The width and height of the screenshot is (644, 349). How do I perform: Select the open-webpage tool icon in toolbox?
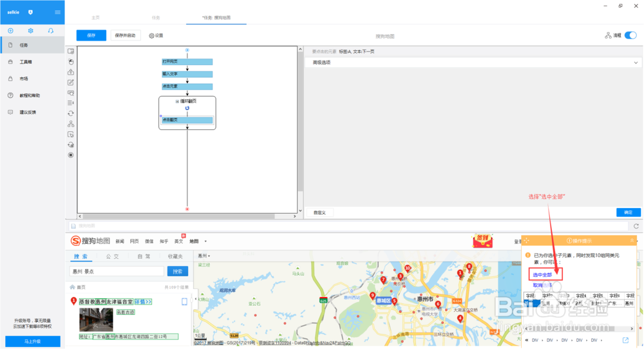coord(71,52)
